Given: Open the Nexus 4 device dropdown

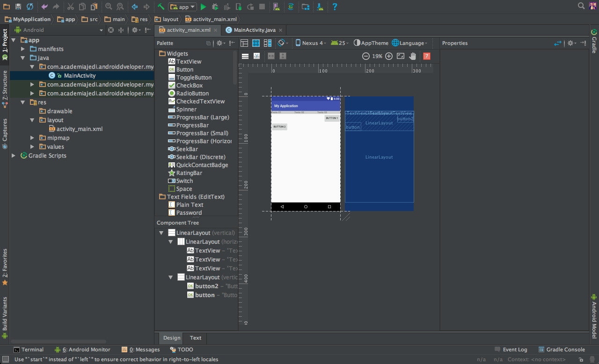Looking at the screenshot, I should [x=311, y=43].
